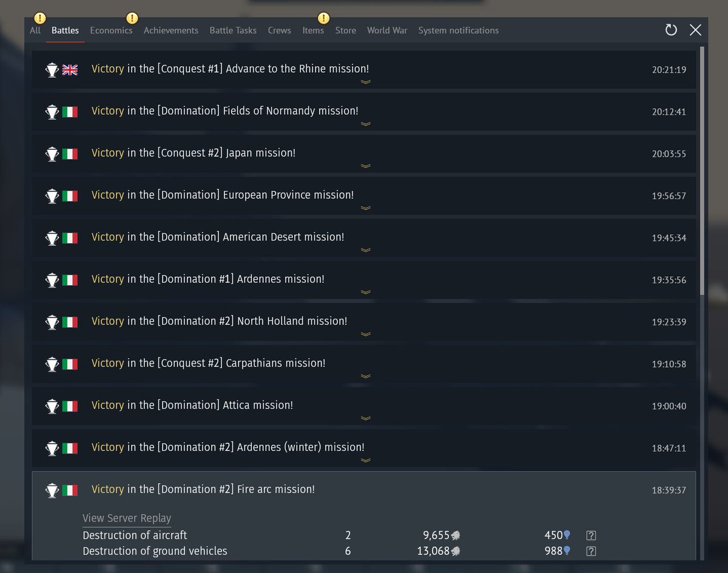Screen dimensions: 728x573
Task: Click Italian flag on Domination #1 Ardennes
Action: click(x=70, y=280)
